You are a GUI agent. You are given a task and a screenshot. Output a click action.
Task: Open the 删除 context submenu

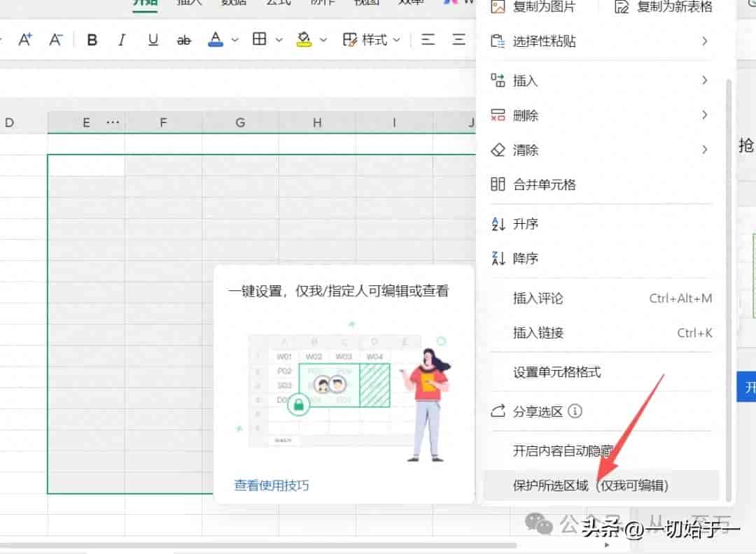pyautogui.click(x=600, y=115)
